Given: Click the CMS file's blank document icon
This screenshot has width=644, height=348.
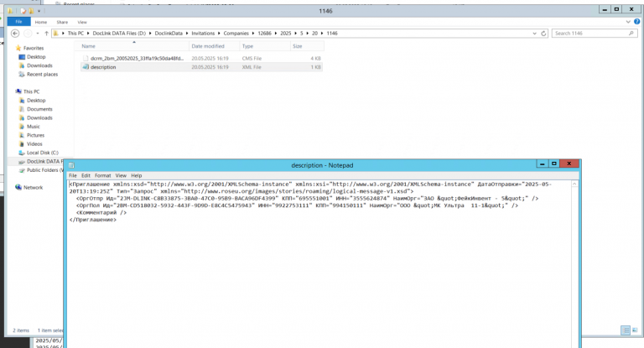Looking at the screenshot, I should tap(86, 59).
